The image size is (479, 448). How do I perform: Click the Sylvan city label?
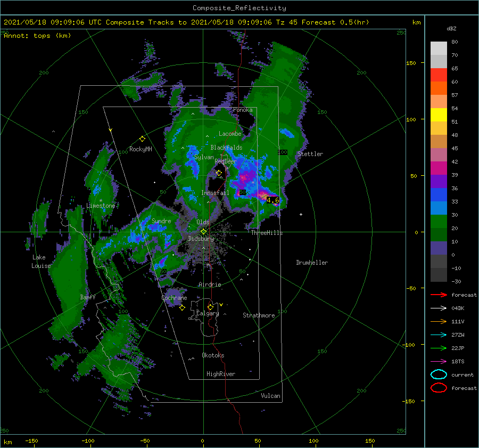[x=204, y=157]
